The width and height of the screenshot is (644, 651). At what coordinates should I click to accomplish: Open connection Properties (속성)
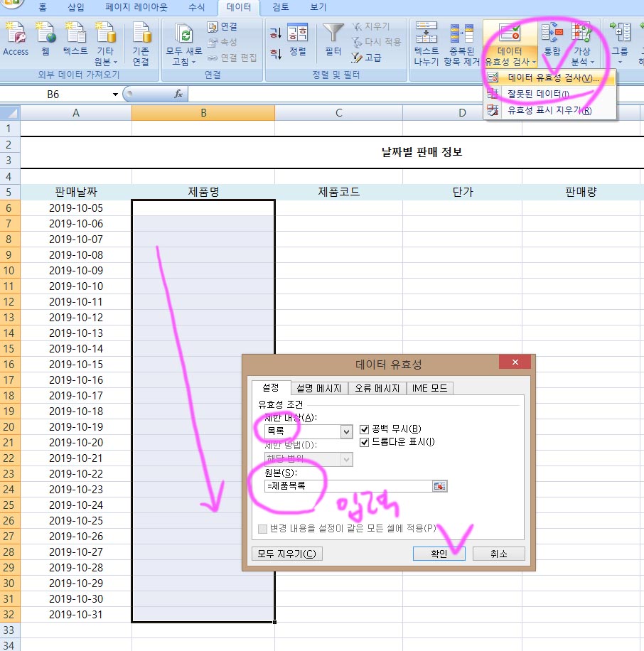[x=222, y=42]
